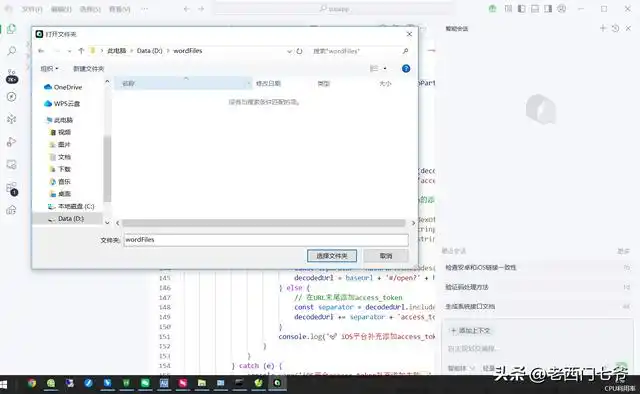Click the 文件夹 name input field
The height and width of the screenshot is (394, 640).
(x=266, y=240)
